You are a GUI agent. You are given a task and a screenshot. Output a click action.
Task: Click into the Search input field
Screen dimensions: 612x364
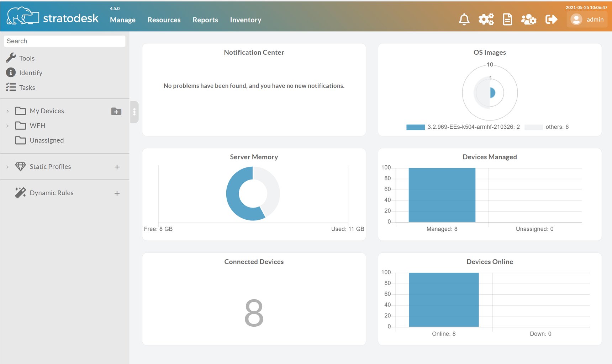pos(64,41)
